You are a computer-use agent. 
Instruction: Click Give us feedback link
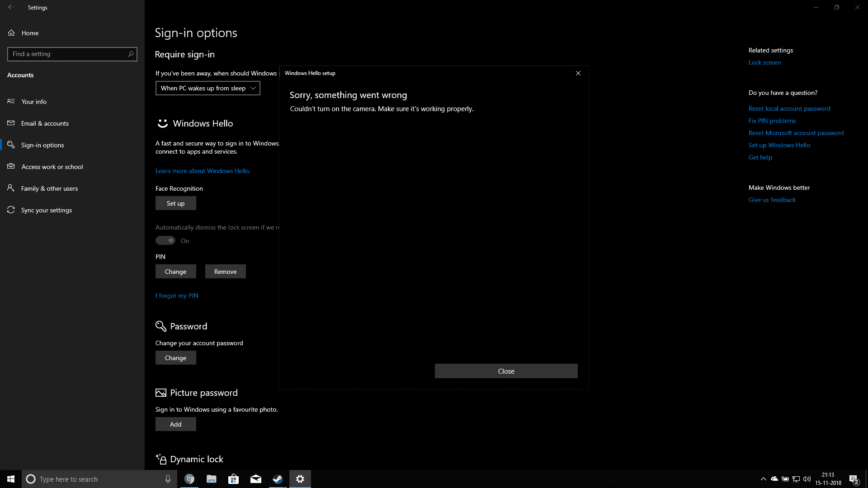[x=772, y=200]
